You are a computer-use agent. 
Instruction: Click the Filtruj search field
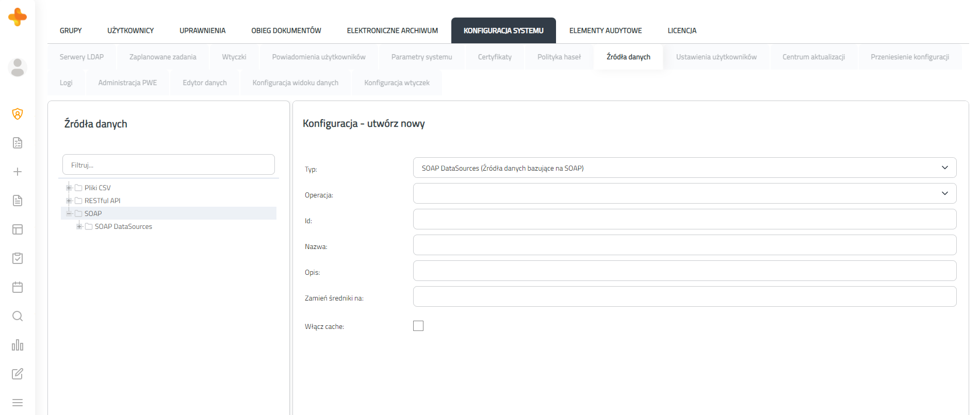coord(169,164)
